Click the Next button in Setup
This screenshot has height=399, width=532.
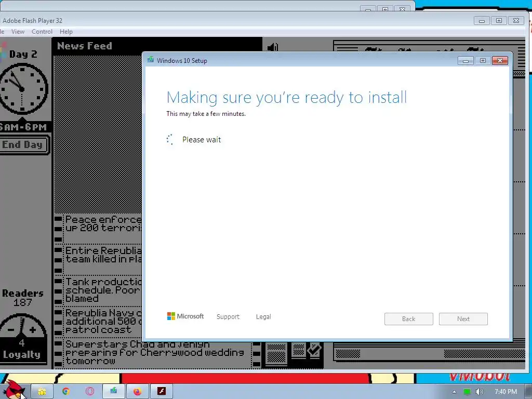pyautogui.click(x=463, y=319)
